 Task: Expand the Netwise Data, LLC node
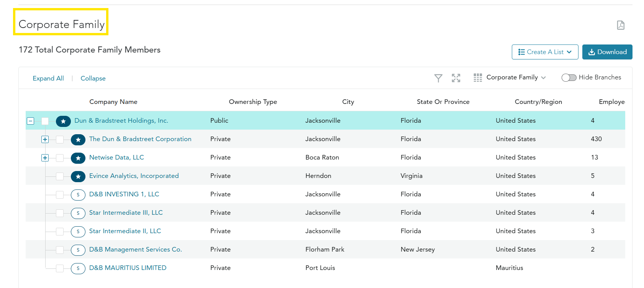tap(45, 158)
